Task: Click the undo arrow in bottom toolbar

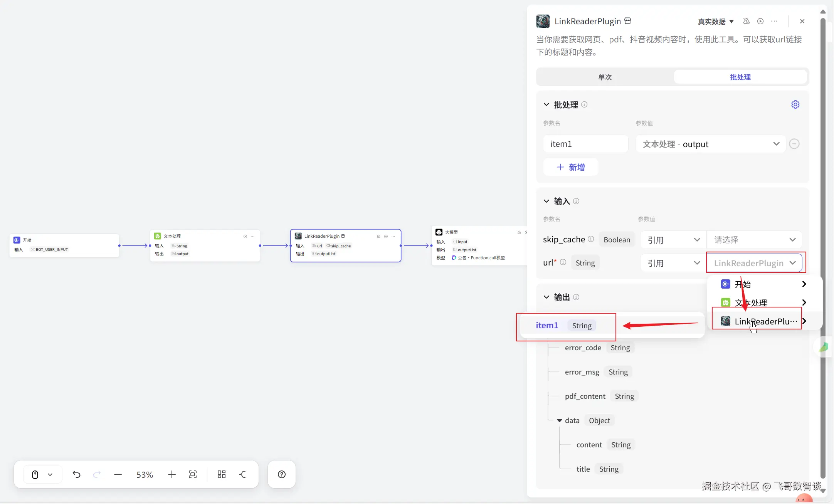Action: coord(76,474)
